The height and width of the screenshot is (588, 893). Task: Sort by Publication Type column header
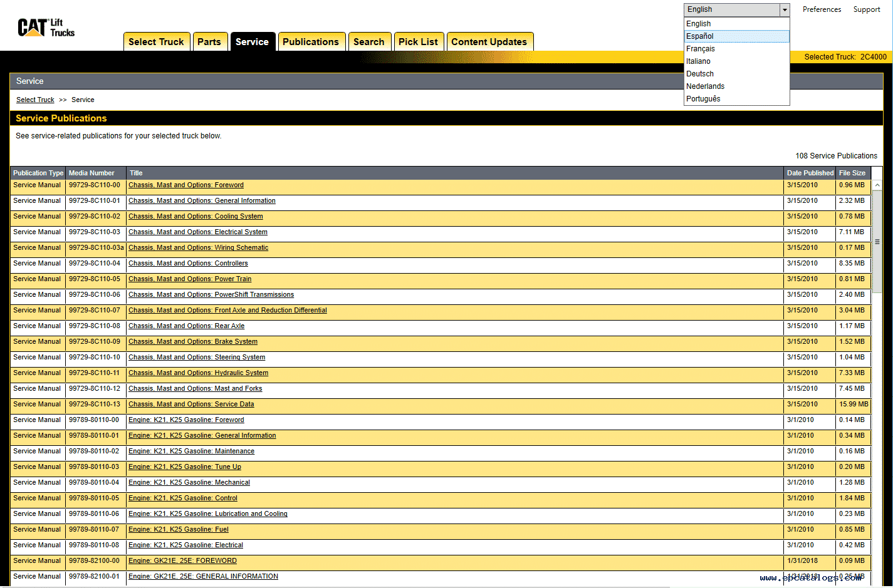(38, 173)
